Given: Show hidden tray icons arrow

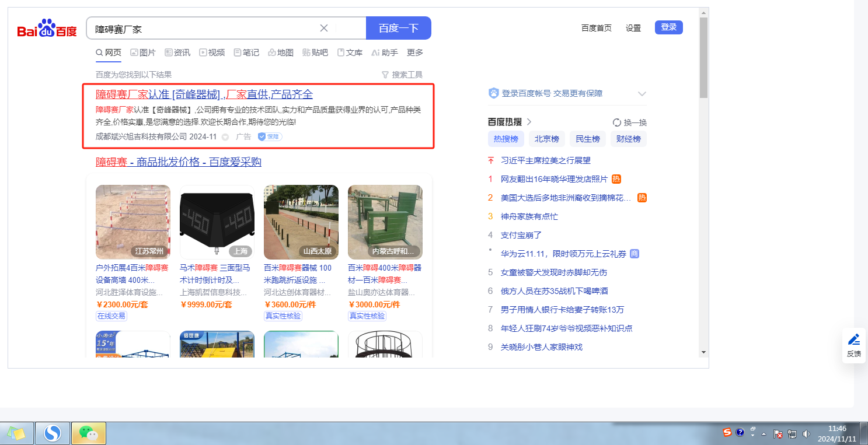Looking at the screenshot, I should (764, 434).
